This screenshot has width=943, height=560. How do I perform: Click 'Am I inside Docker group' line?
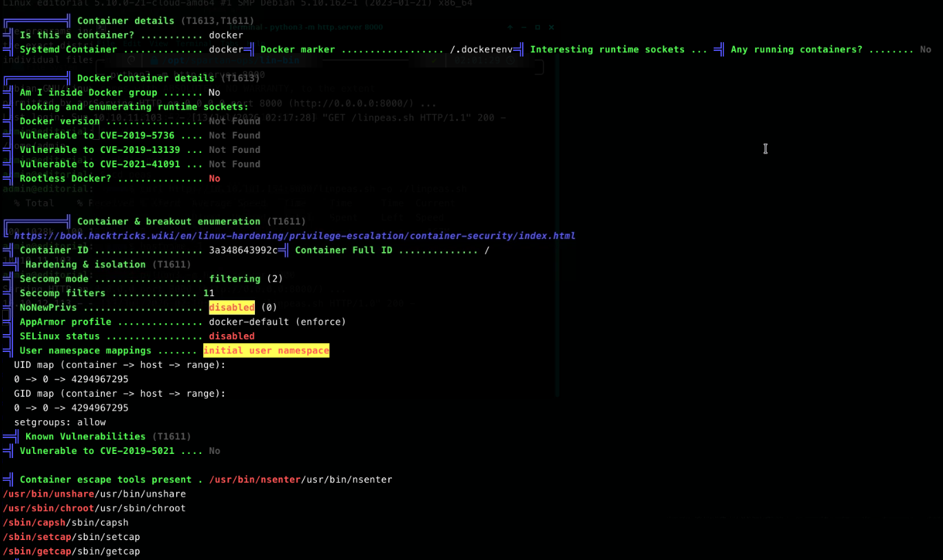click(x=120, y=92)
